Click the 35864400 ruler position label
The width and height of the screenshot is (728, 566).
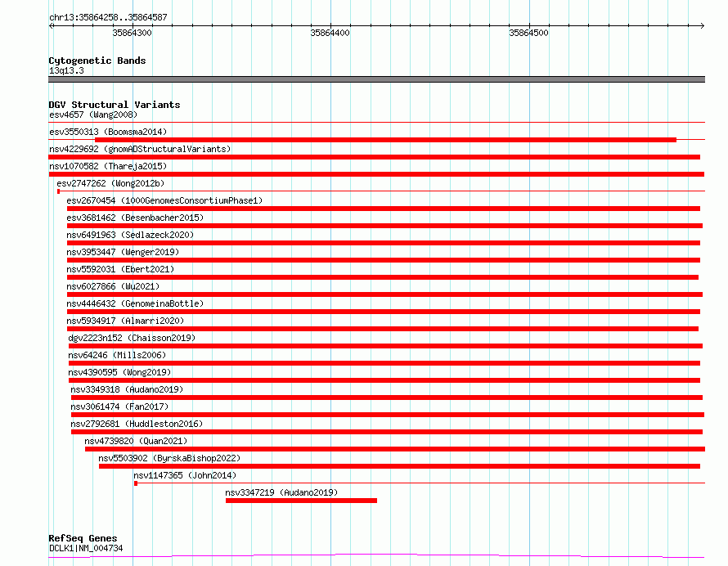330,33
